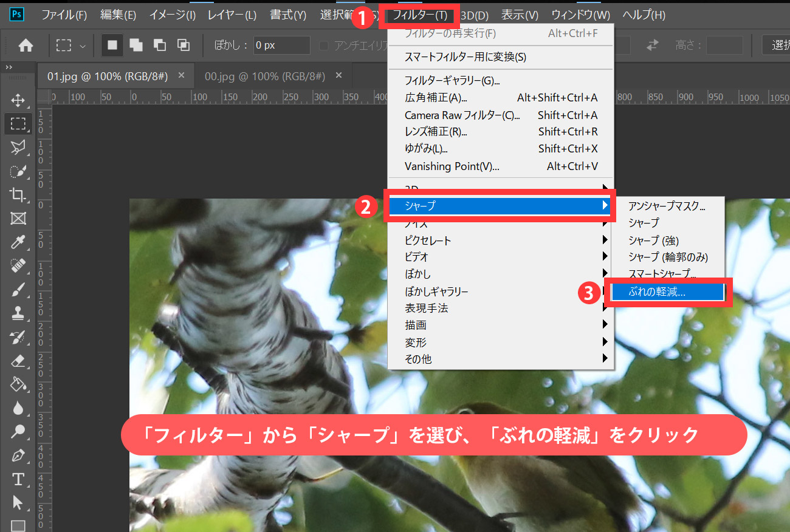Screen dimensions: 790x532
Task: Open the レイヤー(L) menu
Action: click(232, 15)
